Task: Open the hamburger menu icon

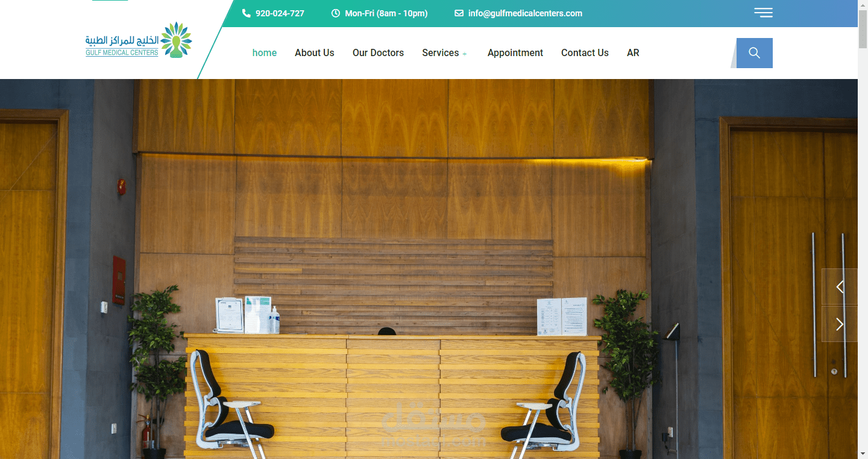Action: pos(763,13)
